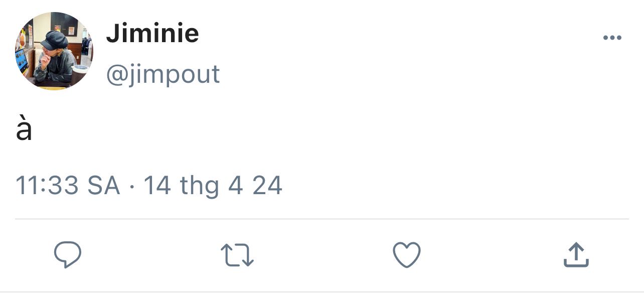Image resolution: width=644 pixels, height=301 pixels.
Task: Open the share tray upload icon
Action: pos(576,255)
